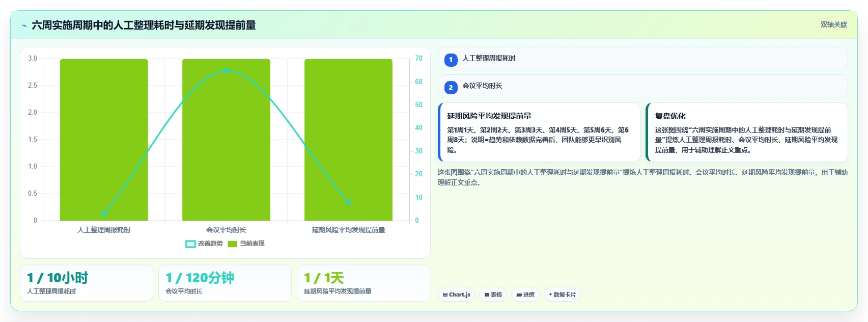Click the right axis value 70
This screenshot has height=322, width=868.
[418, 58]
